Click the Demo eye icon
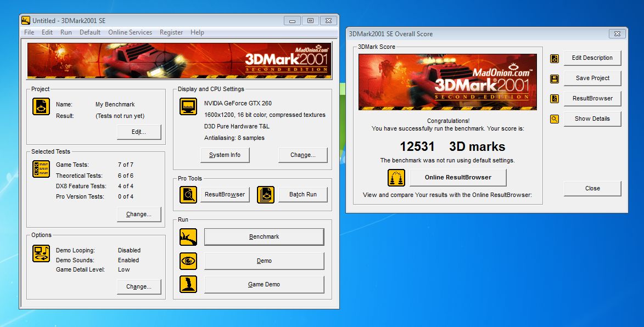644x327 pixels. point(188,261)
